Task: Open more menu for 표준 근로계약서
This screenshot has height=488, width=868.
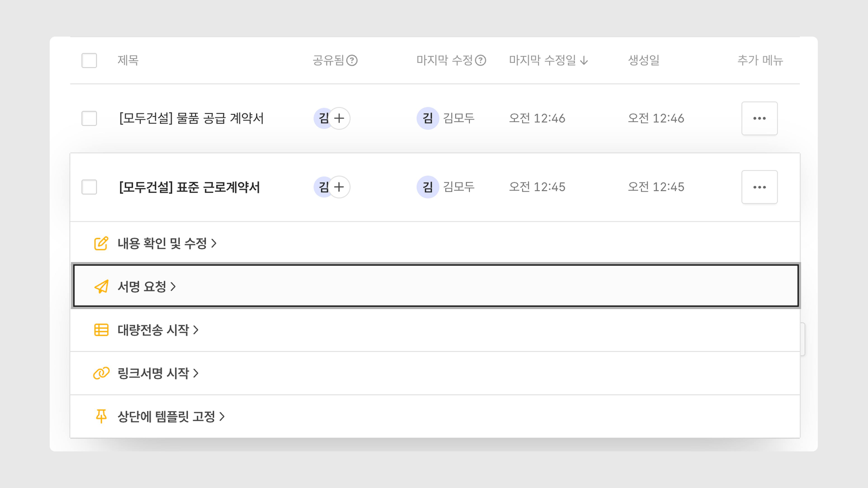Action: click(759, 187)
